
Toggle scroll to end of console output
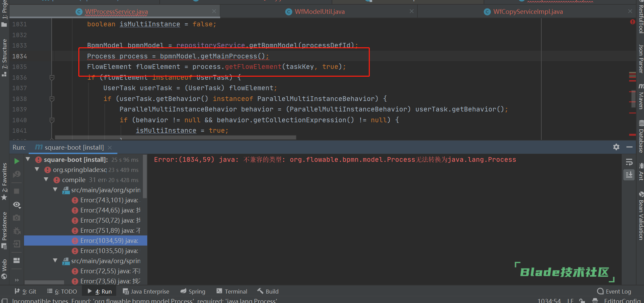coord(629,175)
